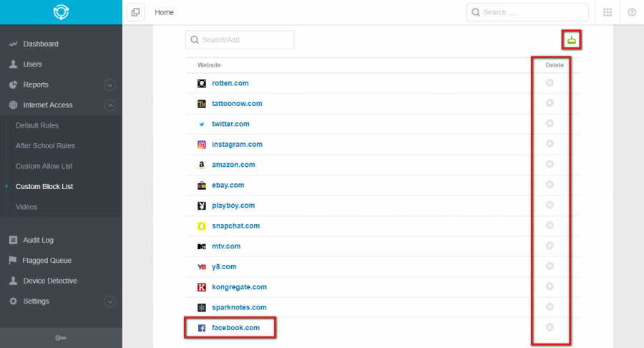Delete ebay.com from block list
The image size is (644, 348).
pyautogui.click(x=550, y=185)
